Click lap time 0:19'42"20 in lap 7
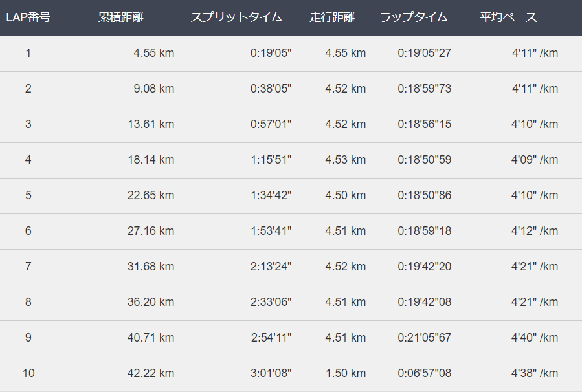This screenshot has width=582, height=392. [424, 267]
